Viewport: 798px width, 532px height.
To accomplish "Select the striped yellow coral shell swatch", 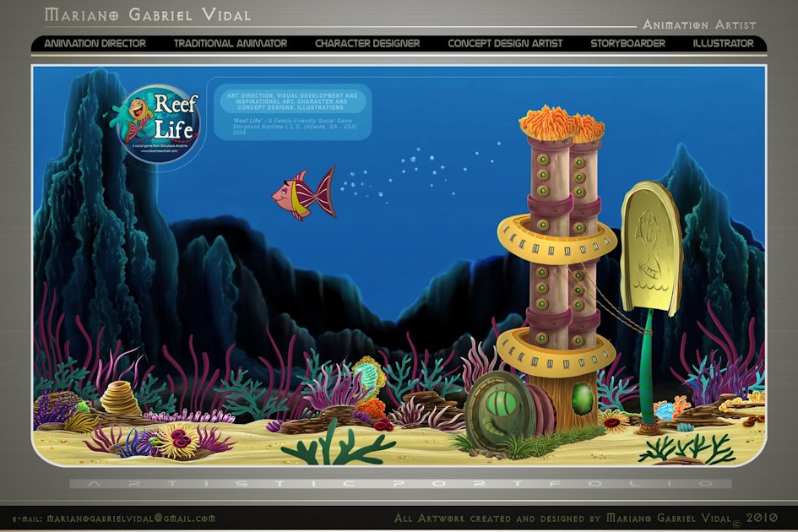I will point(117,395).
